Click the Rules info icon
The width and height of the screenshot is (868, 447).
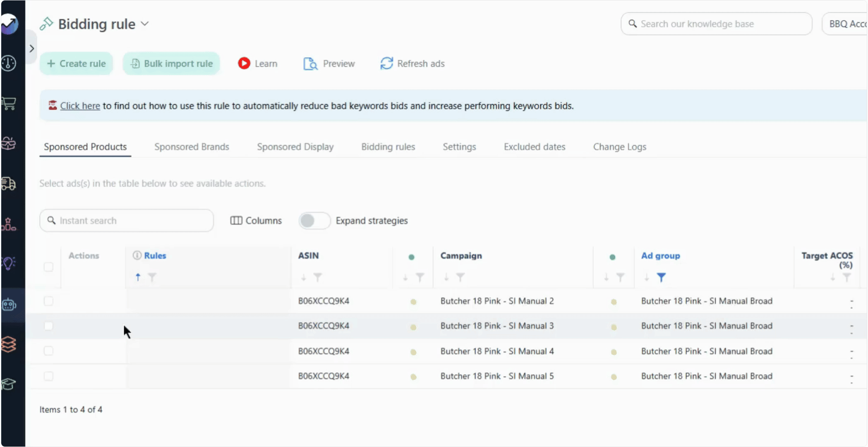tap(137, 255)
